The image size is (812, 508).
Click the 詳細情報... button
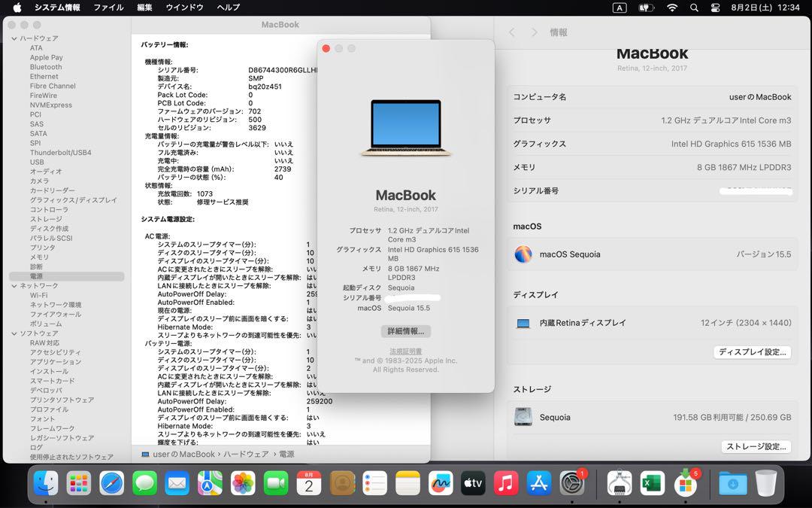405,331
